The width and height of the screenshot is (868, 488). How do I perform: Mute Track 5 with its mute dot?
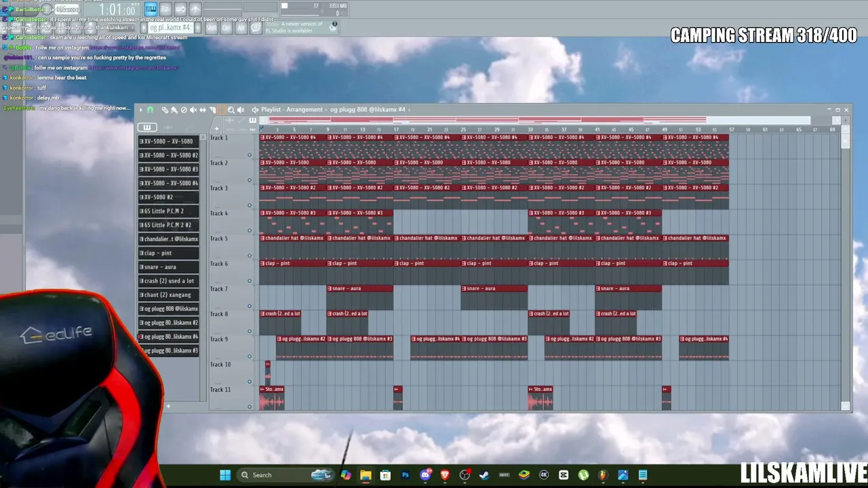(x=250, y=256)
